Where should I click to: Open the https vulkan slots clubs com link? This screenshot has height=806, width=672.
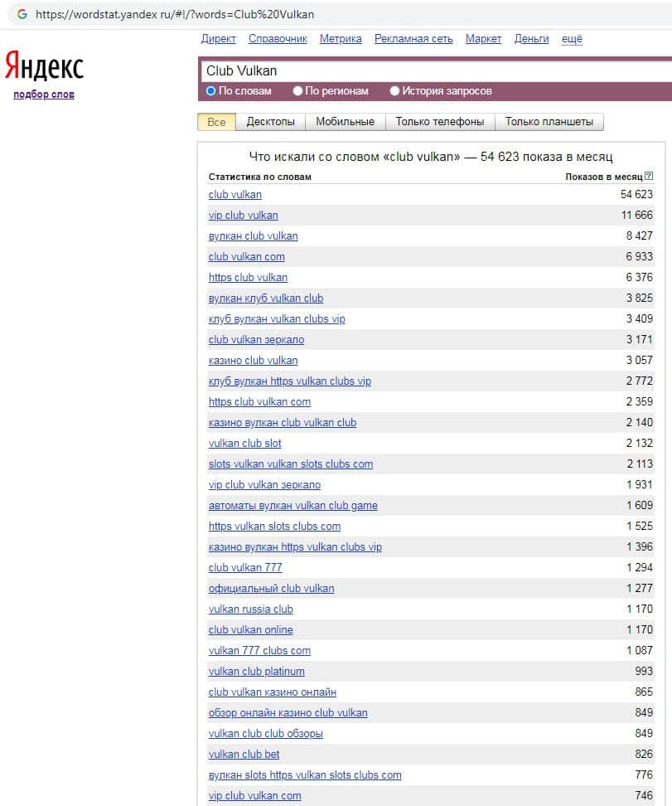click(274, 526)
